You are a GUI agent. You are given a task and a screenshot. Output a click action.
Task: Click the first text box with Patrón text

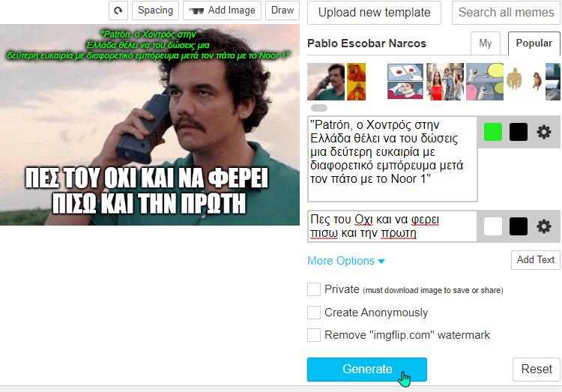[x=393, y=158]
